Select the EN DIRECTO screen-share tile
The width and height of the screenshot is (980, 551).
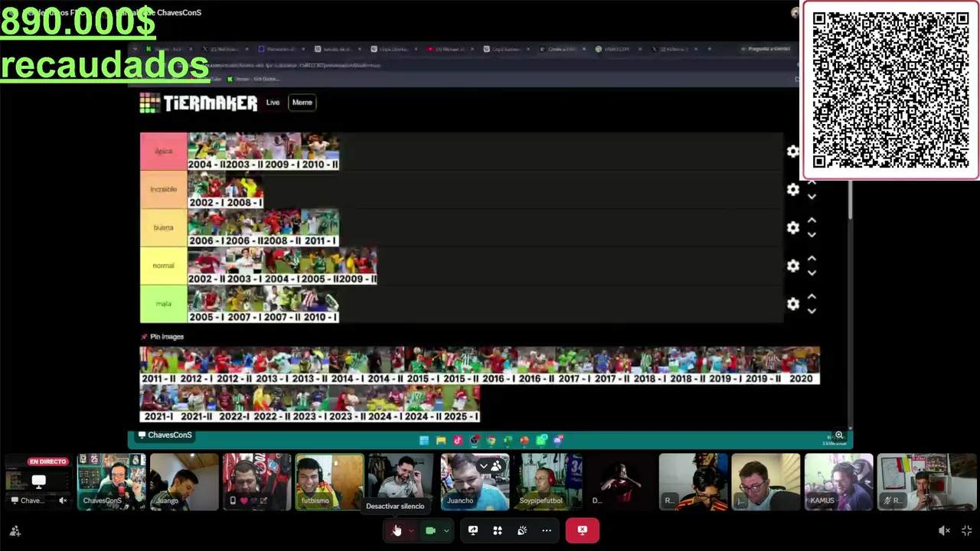tap(38, 482)
